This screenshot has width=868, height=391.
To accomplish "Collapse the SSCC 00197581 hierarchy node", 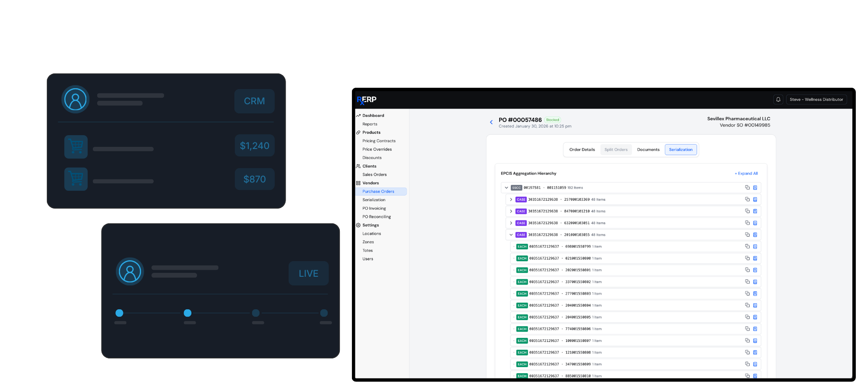I will pyautogui.click(x=506, y=188).
